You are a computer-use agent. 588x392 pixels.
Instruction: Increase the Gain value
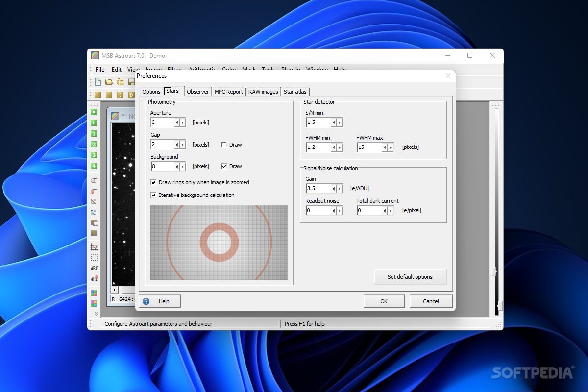[340, 189]
